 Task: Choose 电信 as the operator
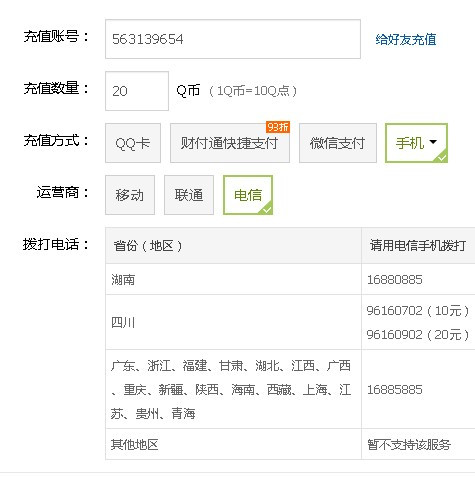248,195
